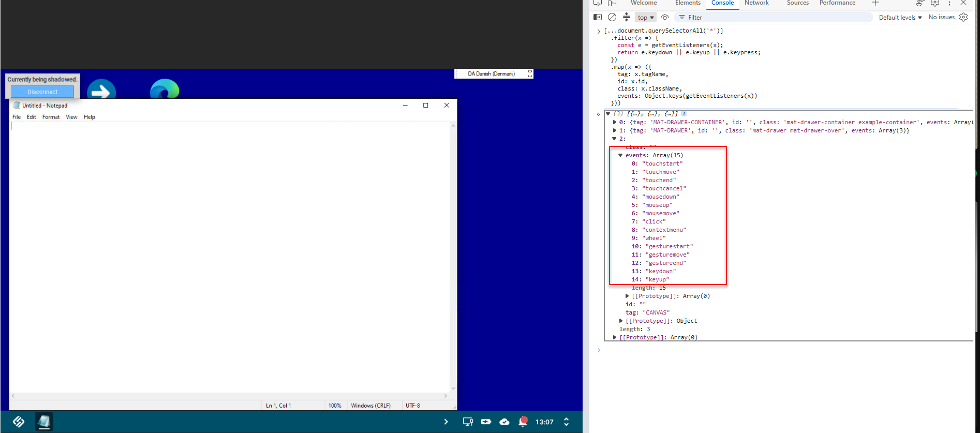
Task: Click the inspect element picker icon in DevTools
Action: click(x=598, y=3)
